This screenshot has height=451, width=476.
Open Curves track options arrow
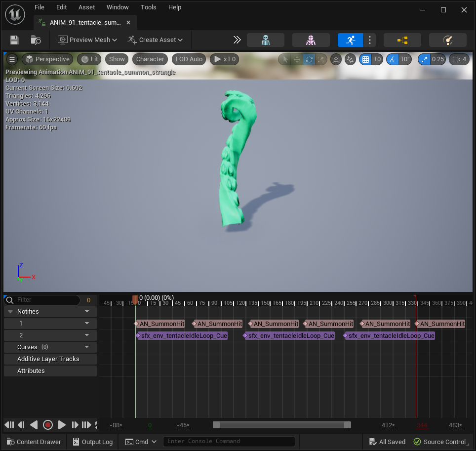[x=87, y=347]
